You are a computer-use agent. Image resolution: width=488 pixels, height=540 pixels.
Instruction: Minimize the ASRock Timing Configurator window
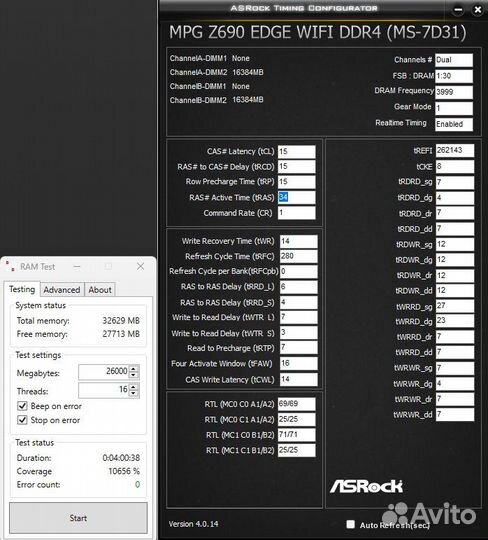(x=458, y=10)
